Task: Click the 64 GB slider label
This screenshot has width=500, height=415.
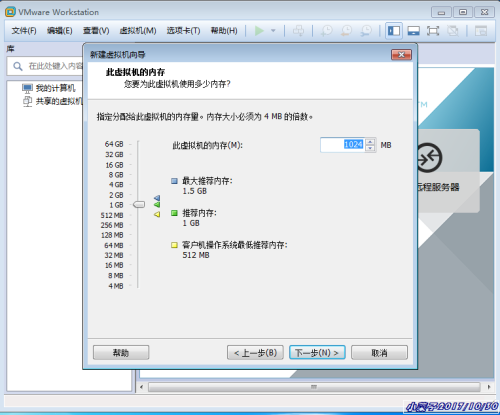Action: (x=114, y=144)
